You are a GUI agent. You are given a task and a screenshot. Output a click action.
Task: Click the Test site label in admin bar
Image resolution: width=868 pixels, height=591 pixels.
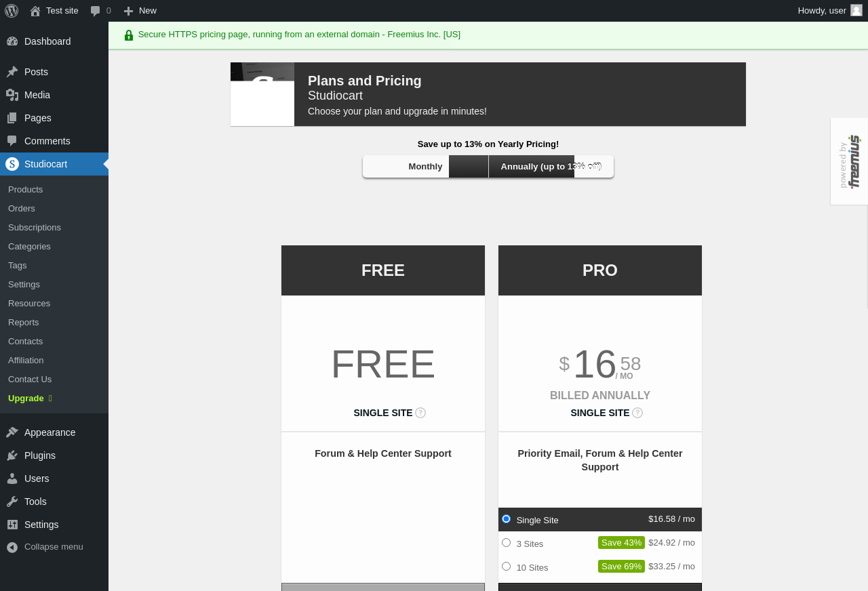(62, 11)
